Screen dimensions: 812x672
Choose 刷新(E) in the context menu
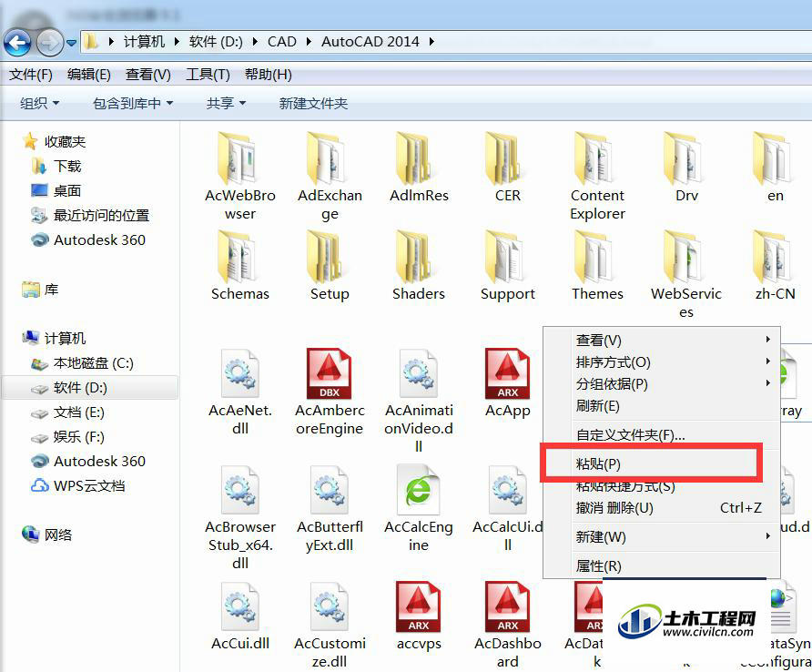pos(661,406)
